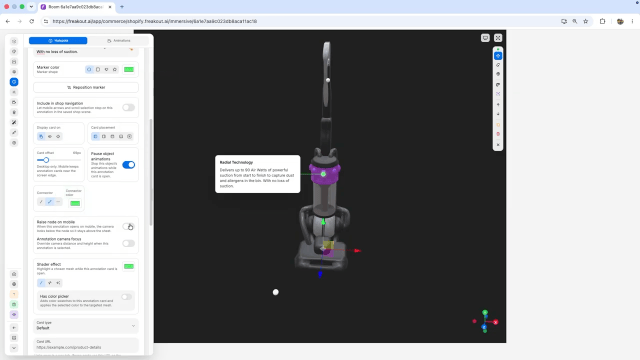Viewport: 640px width, 360px height.
Task: Choose the highlighted middle Connector style
Action: pos(49,202)
